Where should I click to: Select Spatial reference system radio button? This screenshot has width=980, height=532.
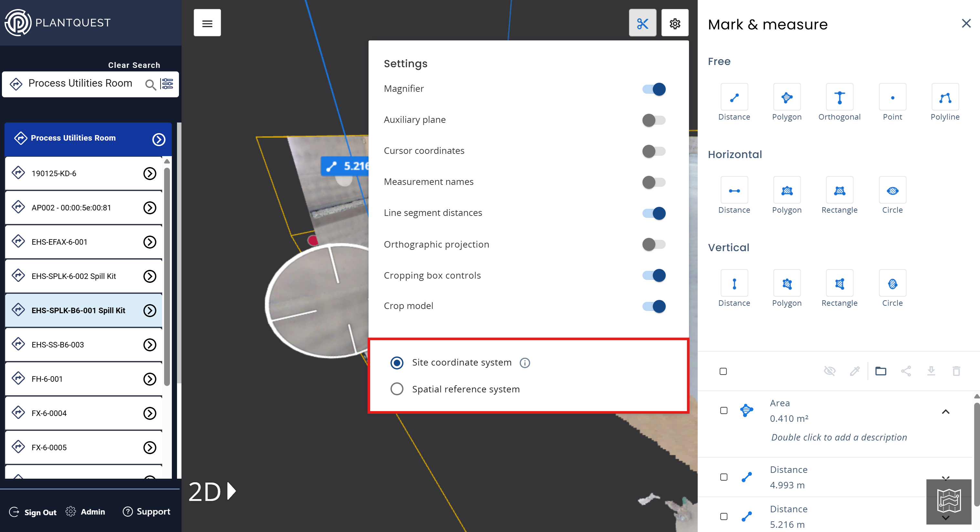tap(397, 389)
